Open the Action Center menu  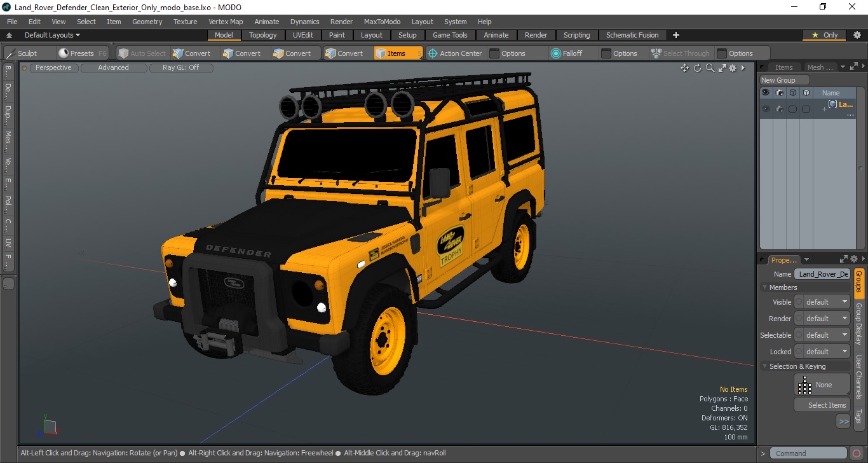click(455, 53)
